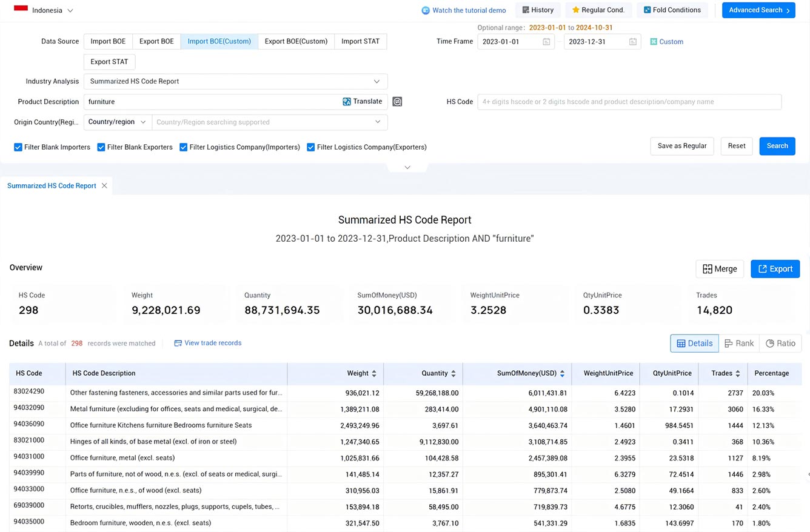Click HS code 69039000 cell
The height and width of the screenshot is (532, 810).
29,506
